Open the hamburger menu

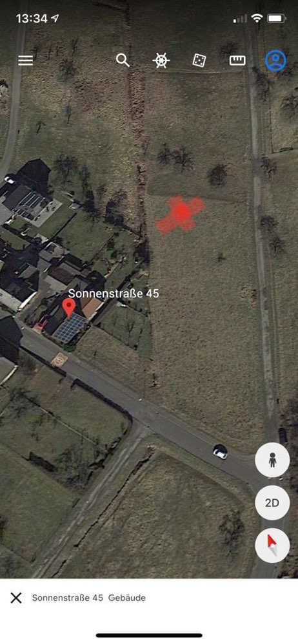click(x=25, y=61)
